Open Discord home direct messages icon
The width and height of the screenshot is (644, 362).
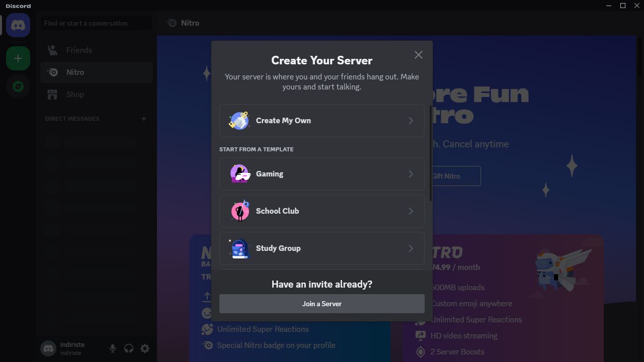point(18,25)
